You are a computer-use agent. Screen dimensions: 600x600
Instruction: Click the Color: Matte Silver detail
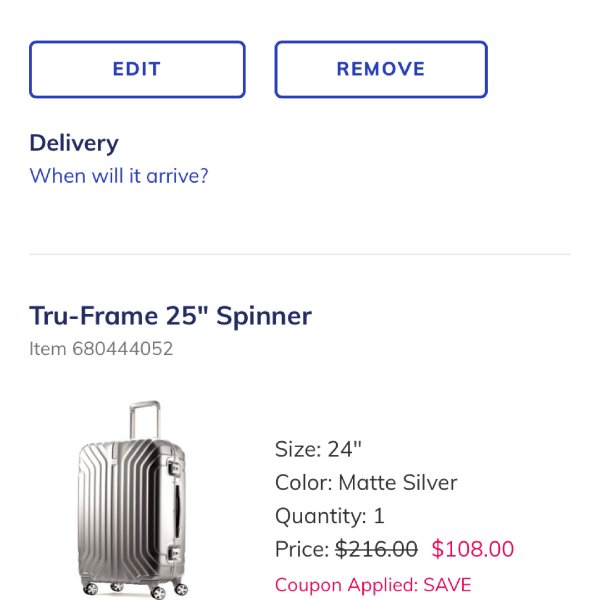tap(366, 483)
